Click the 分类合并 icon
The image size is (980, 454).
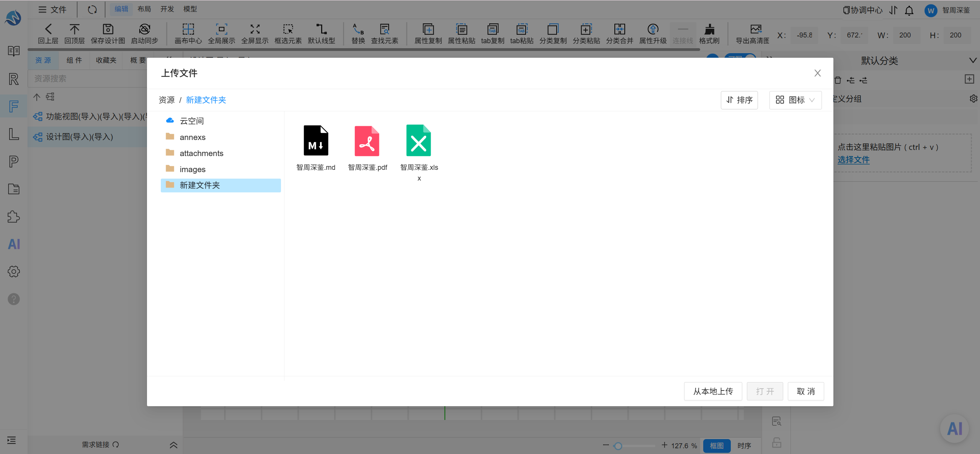point(620,29)
